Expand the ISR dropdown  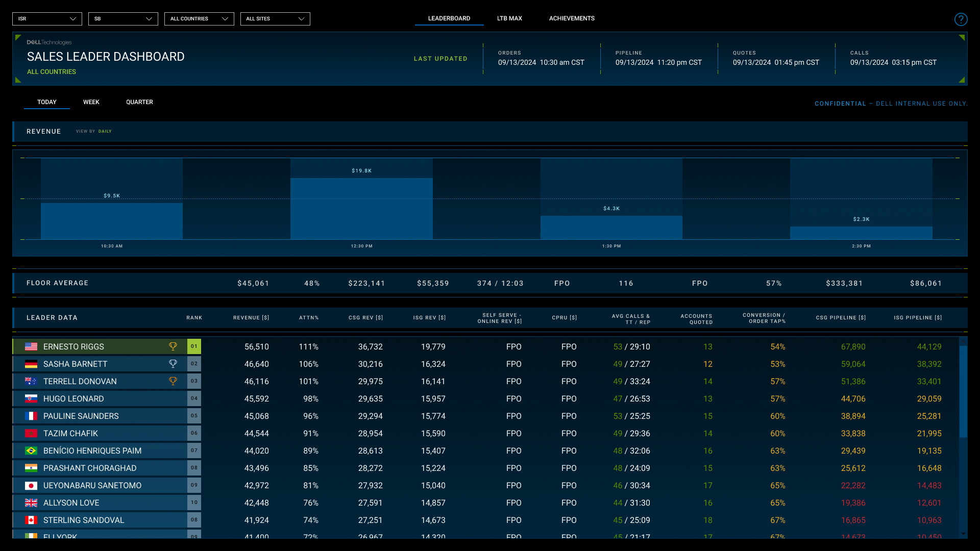(47, 19)
